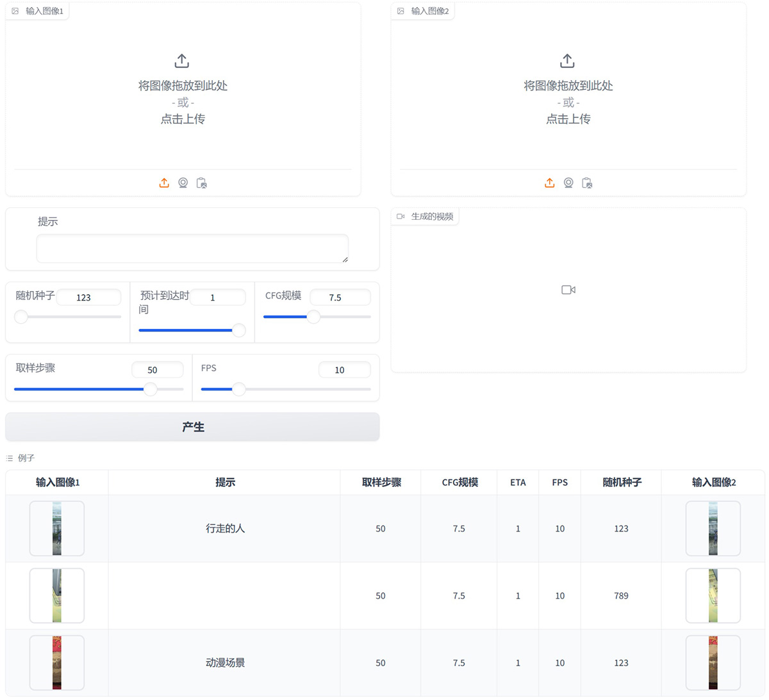Click the 预计到达时间 slider handle

click(x=238, y=330)
